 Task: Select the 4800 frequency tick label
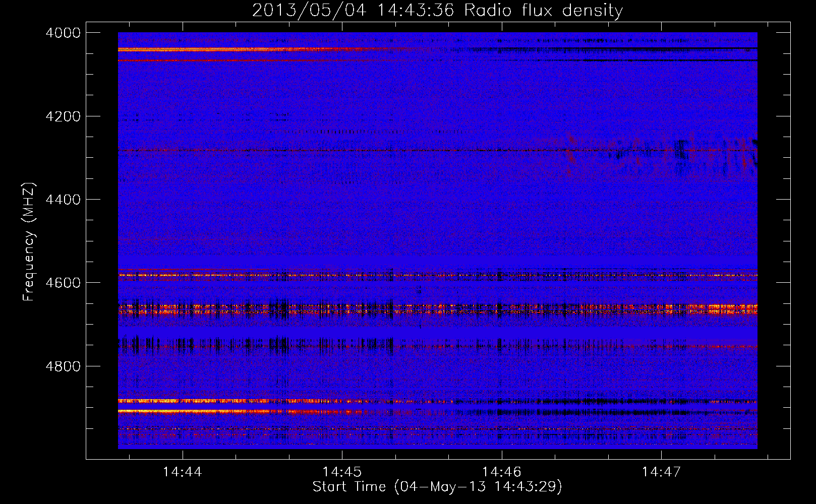coord(63,366)
